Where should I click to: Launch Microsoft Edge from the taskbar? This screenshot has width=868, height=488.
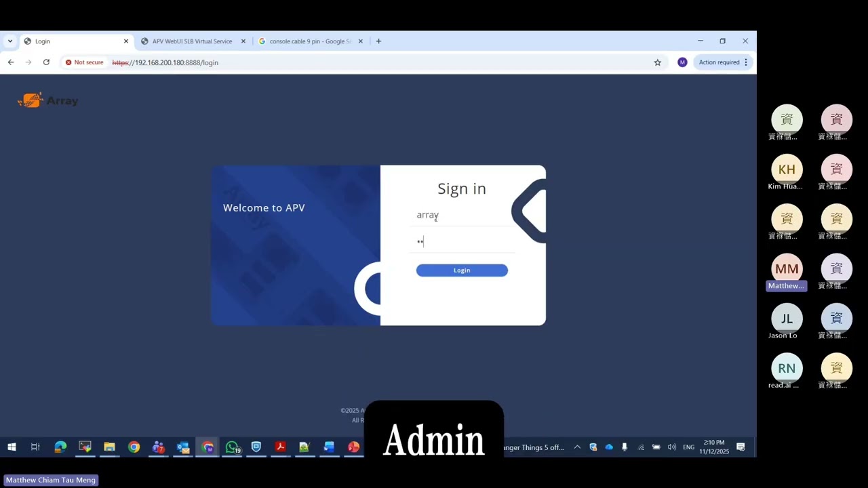pyautogui.click(x=60, y=447)
